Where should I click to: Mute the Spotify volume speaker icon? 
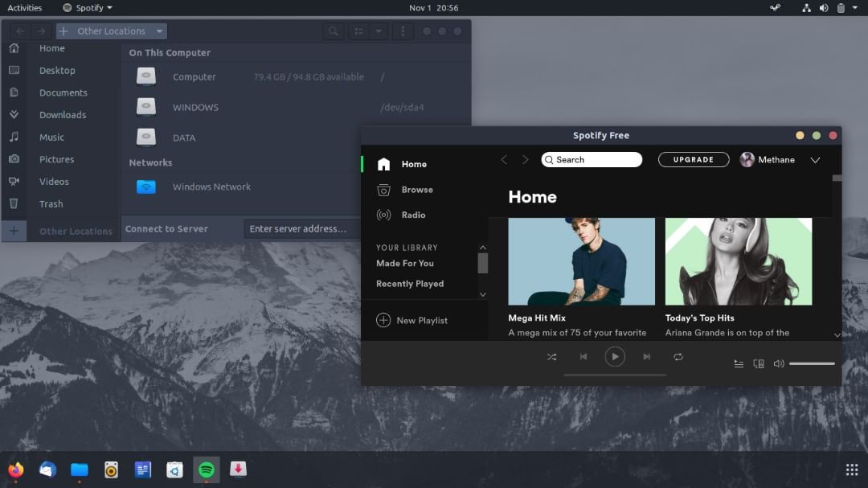click(x=778, y=364)
